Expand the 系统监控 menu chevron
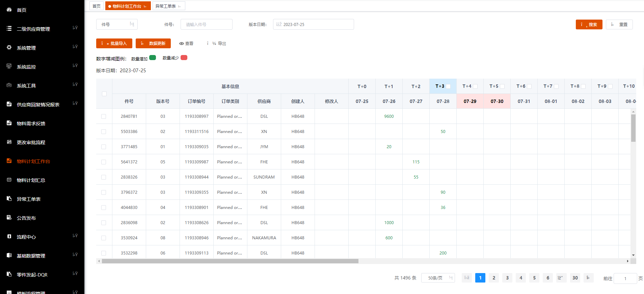This screenshot has height=294, width=644. click(x=75, y=66)
